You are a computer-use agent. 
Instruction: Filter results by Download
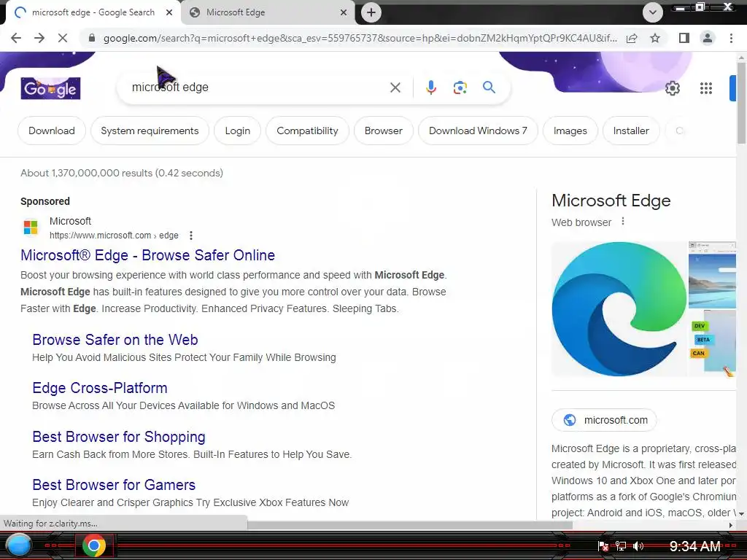click(x=52, y=131)
